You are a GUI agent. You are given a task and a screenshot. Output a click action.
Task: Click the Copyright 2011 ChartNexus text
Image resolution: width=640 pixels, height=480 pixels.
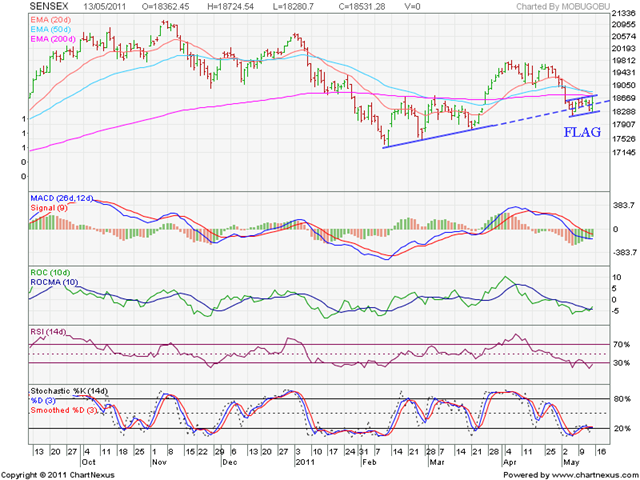(x=58, y=475)
